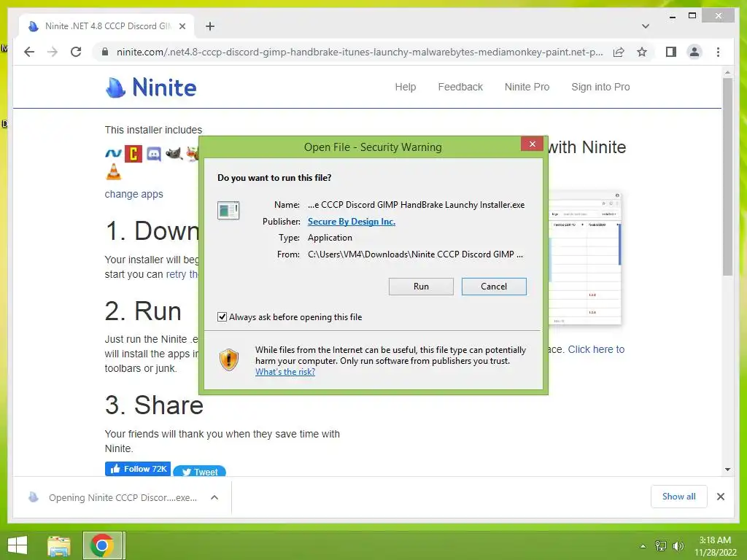Open Windows Start button
The width and height of the screenshot is (747, 560).
point(18,545)
